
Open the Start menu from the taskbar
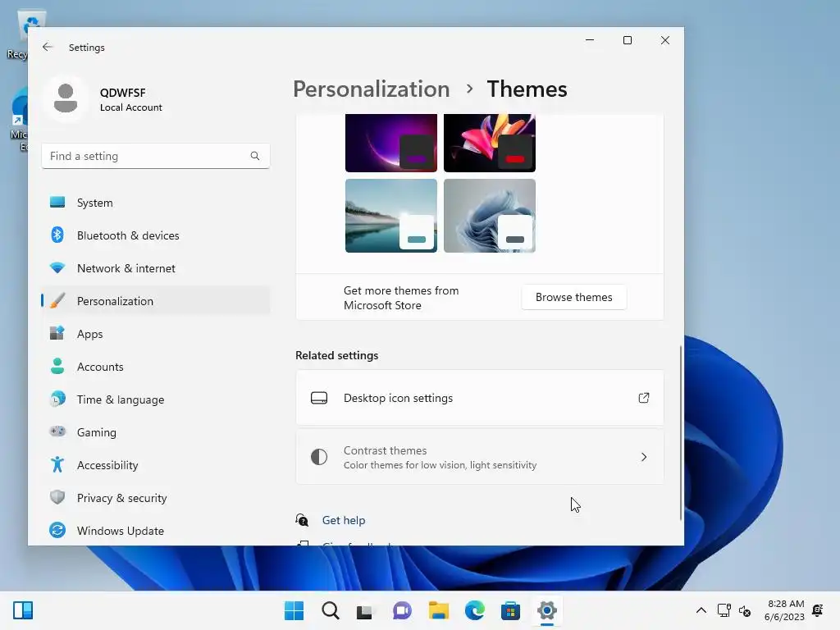pyautogui.click(x=294, y=610)
